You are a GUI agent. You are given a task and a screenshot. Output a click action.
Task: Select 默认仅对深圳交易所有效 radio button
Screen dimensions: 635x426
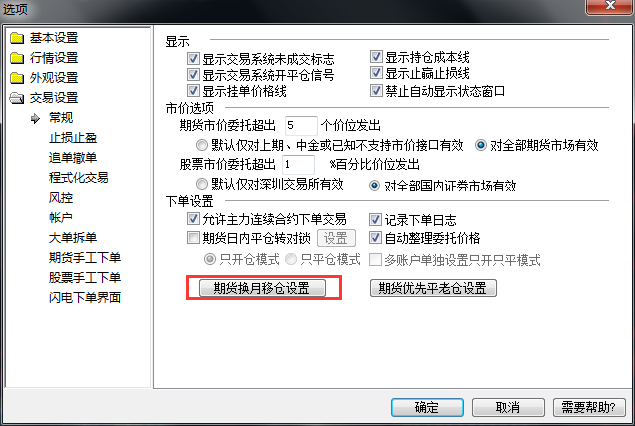(201, 184)
